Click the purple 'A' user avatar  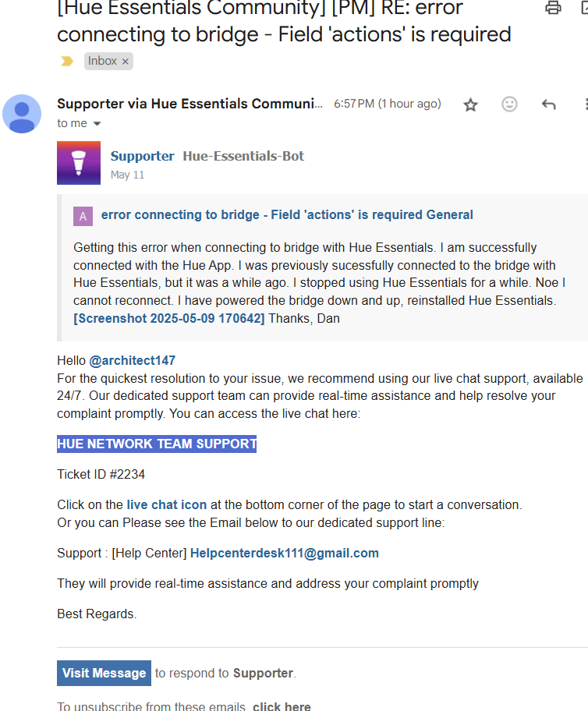[x=83, y=216]
